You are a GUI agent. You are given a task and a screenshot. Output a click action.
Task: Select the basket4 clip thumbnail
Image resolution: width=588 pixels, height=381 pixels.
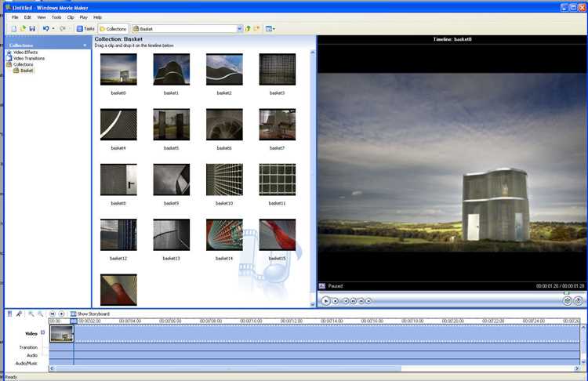[x=118, y=125]
